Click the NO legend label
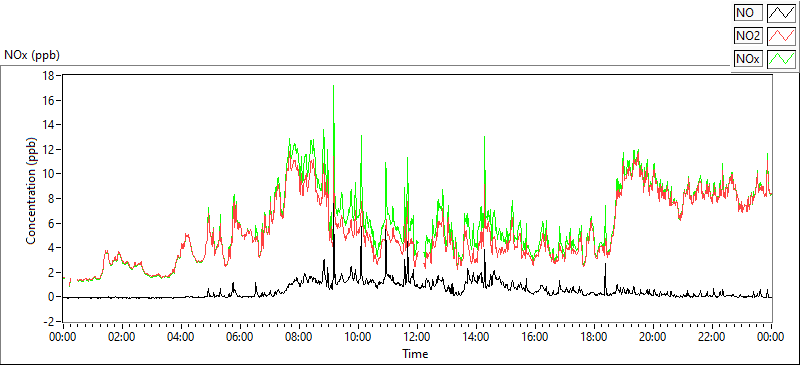Viewport: 800px width, 365px height. (747, 13)
